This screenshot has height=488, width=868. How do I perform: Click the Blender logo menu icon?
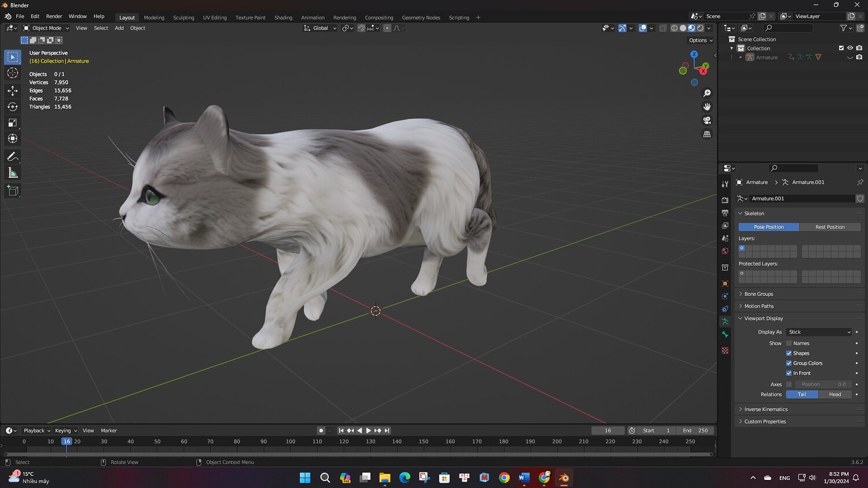(8, 16)
